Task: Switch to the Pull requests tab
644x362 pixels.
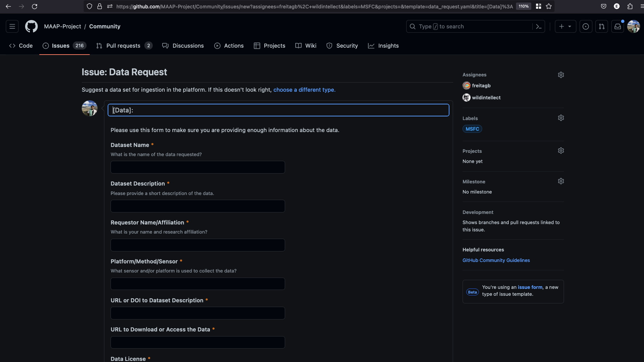Action: pos(124,46)
